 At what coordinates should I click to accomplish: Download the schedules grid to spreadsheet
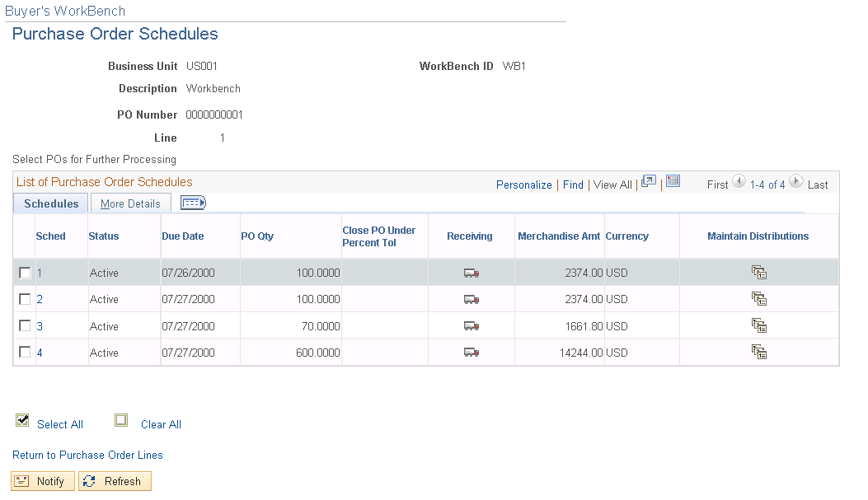pyautogui.click(x=673, y=180)
